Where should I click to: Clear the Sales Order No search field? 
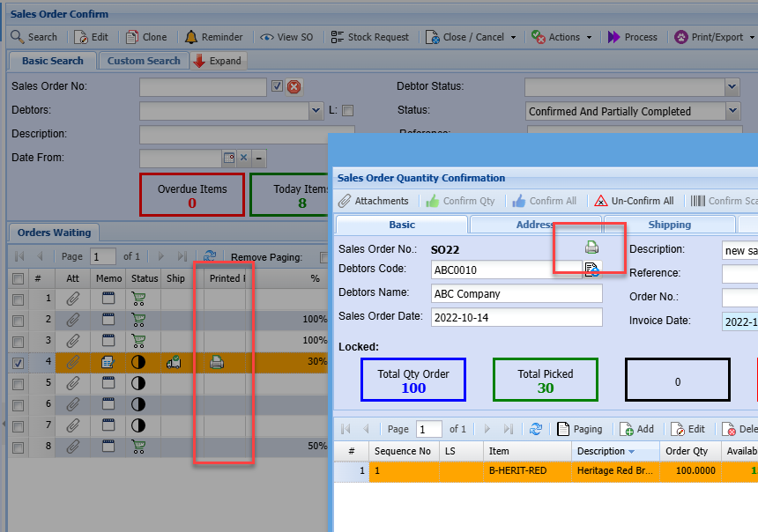(x=294, y=86)
